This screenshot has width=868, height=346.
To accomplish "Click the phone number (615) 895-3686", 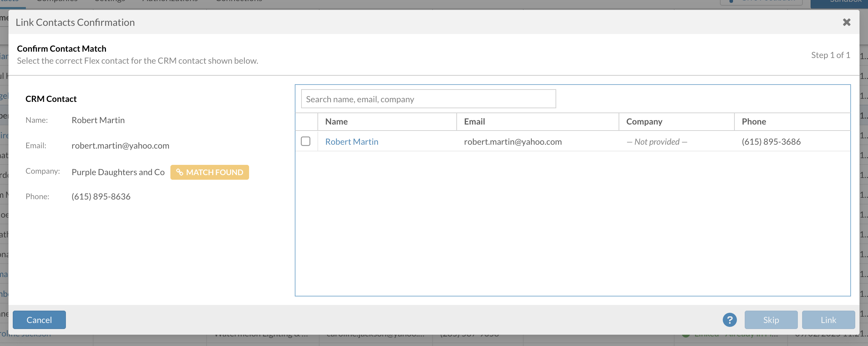I will point(771,142).
